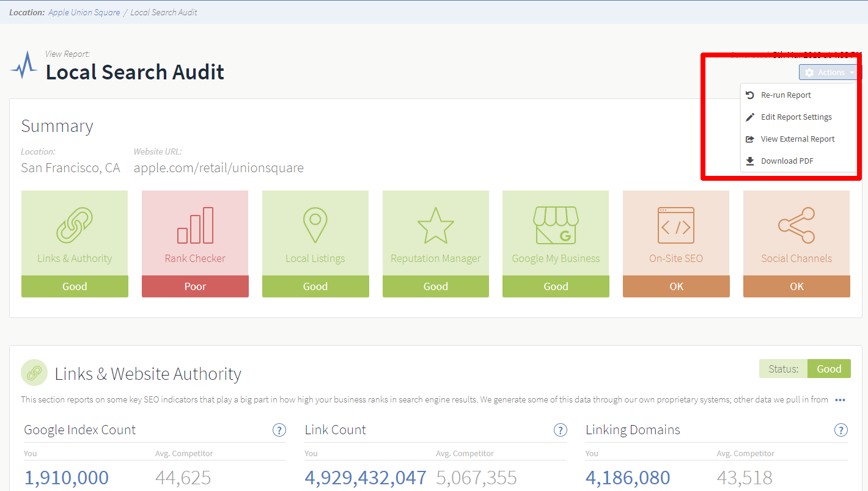
Task: Click the On-Site SEO card label
Action: point(676,258)
